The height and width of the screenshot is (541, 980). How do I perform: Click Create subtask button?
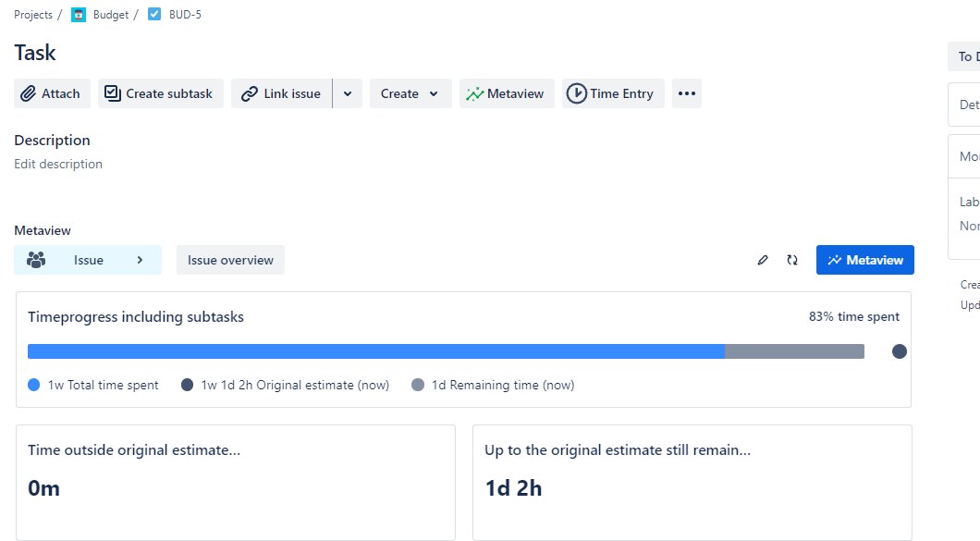pos(160,93)
